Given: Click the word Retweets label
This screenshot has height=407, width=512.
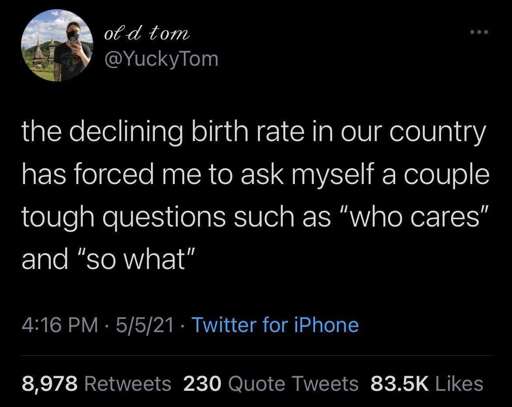Looking at the screenshot, I should coord(128,383).
